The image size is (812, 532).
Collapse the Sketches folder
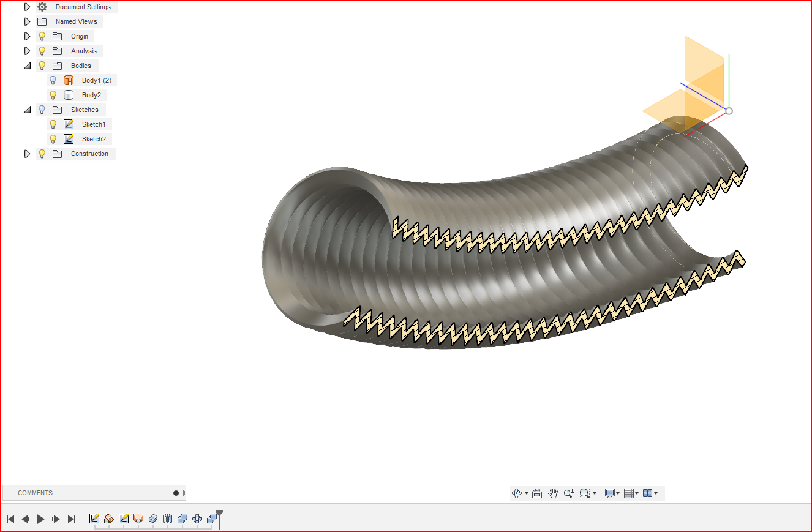click(27, 110)
